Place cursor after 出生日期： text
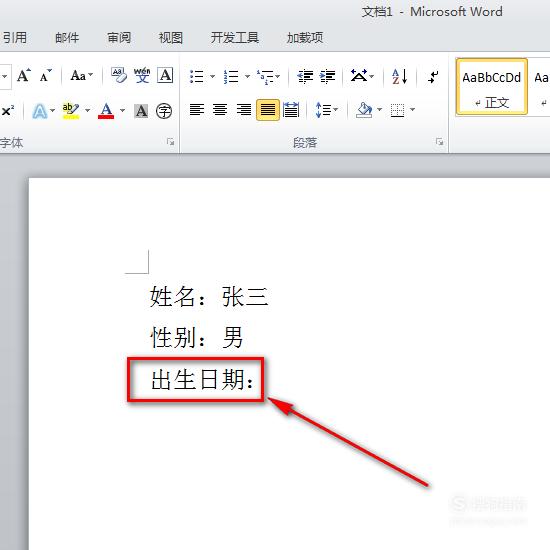This screenshot has width=550, height=550. coord(255,380)
